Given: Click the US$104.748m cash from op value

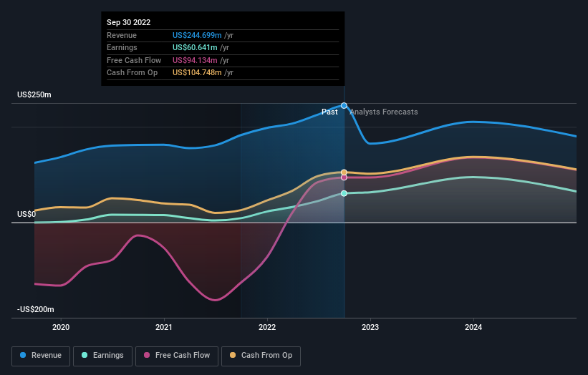Looking at the screenshot, I should [197, 73].
